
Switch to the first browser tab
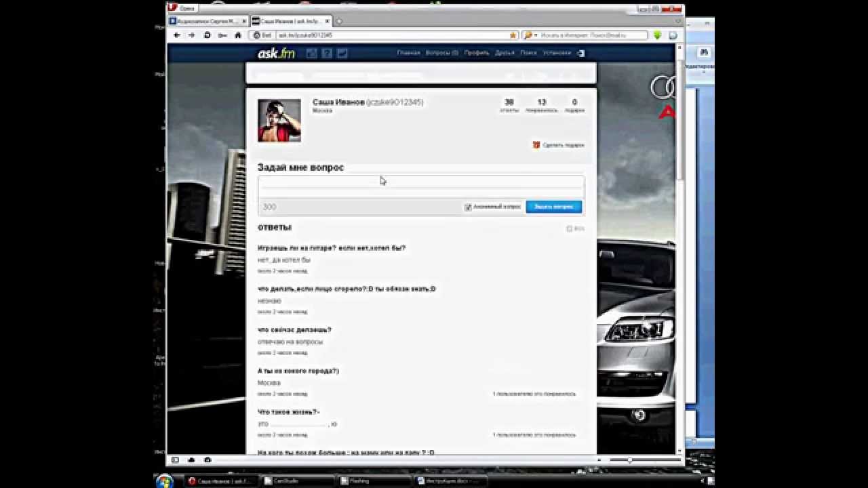(208, 22)
